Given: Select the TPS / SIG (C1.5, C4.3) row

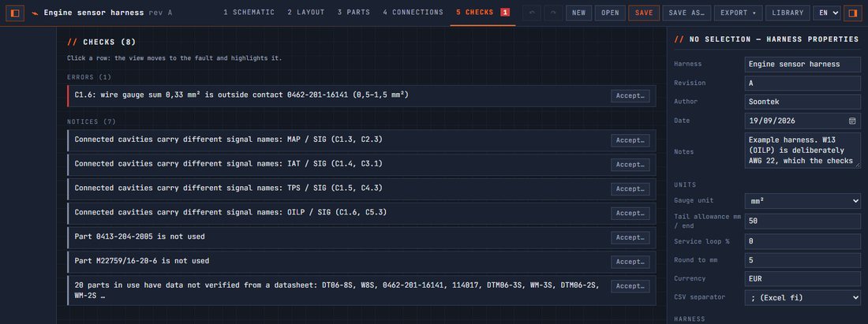Looking at the screenshot, I should pos(361,189).
